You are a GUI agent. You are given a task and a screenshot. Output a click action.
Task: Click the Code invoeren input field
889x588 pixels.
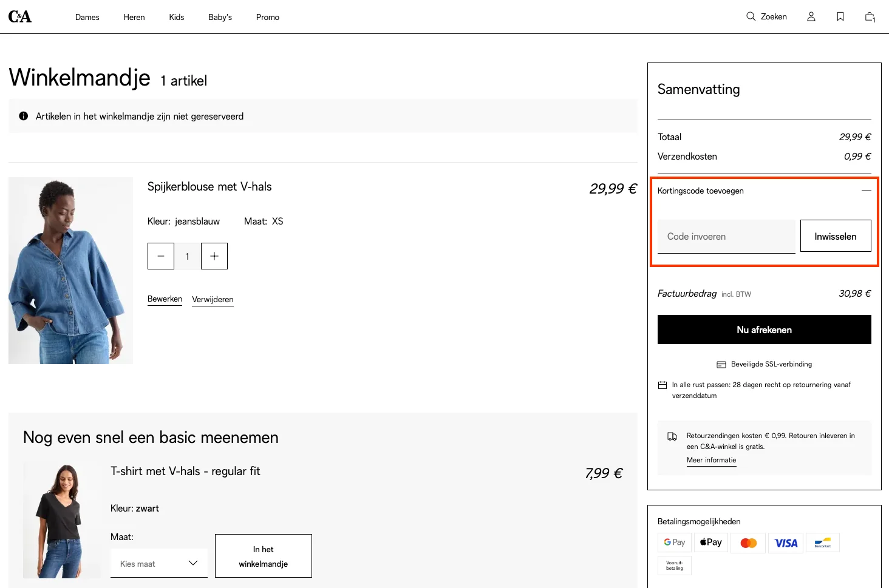[x=726, y=236]
